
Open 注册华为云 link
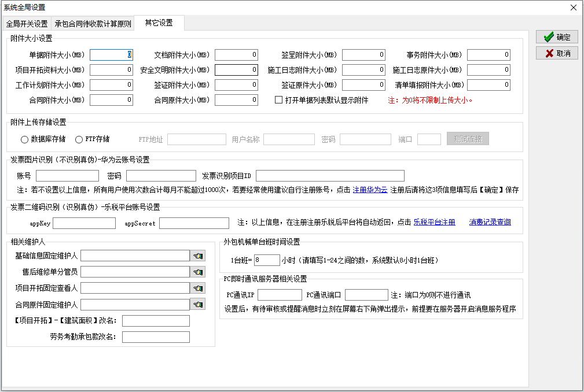point(370,190)
